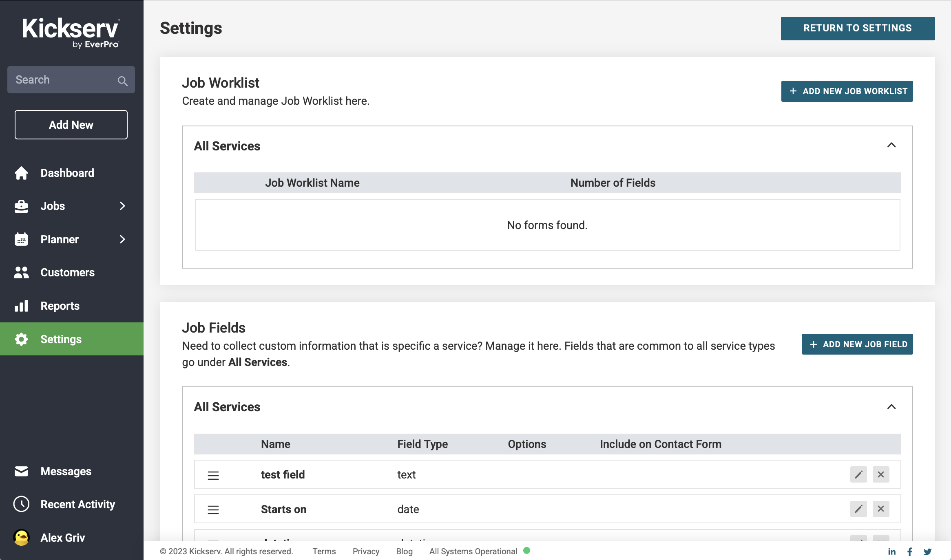
Task: Open Reports from the sidebar
Action: pyautogui.click(x=60, y=306)
